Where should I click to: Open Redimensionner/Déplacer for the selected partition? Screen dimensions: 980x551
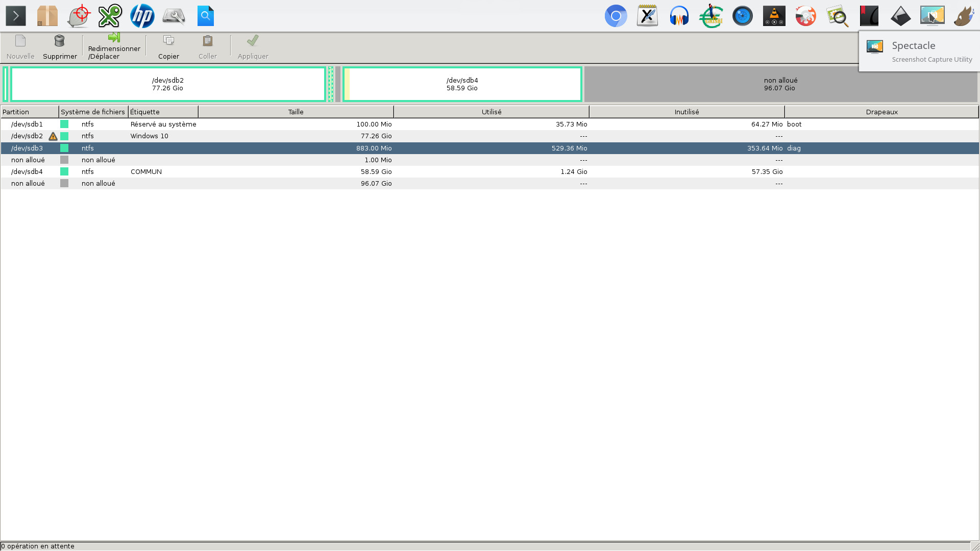coord(114,46)
